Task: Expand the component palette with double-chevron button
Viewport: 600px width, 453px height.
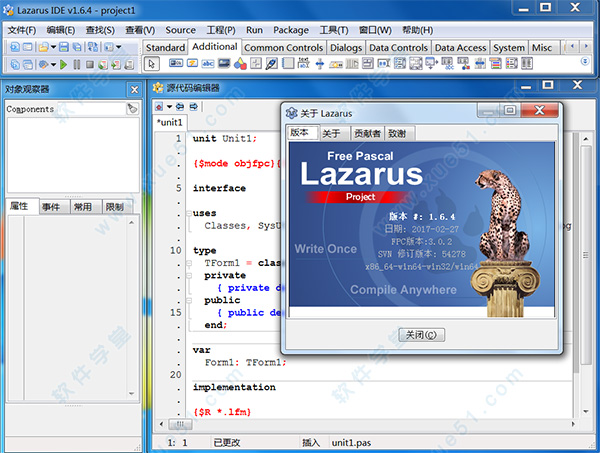Action: [585, 61]
